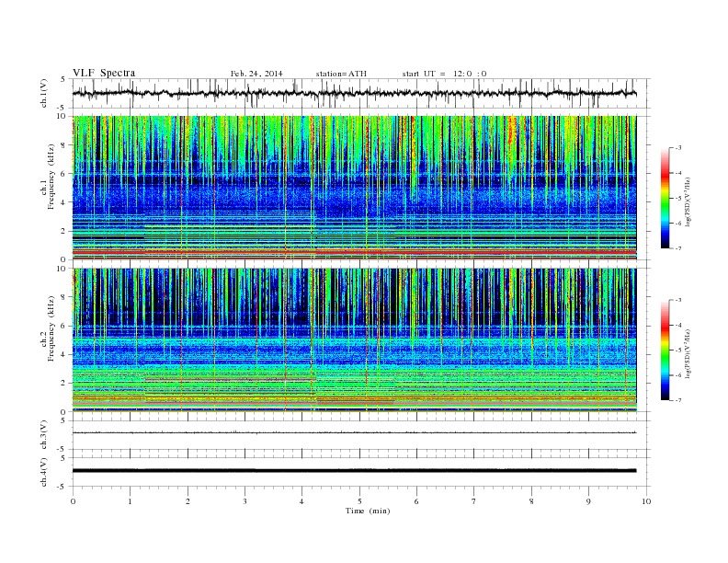This screenshot has width=728, height=563.
Task: Click the 'Time (min)' axis label
Action: pyautogui.click(x=368, y=511)
